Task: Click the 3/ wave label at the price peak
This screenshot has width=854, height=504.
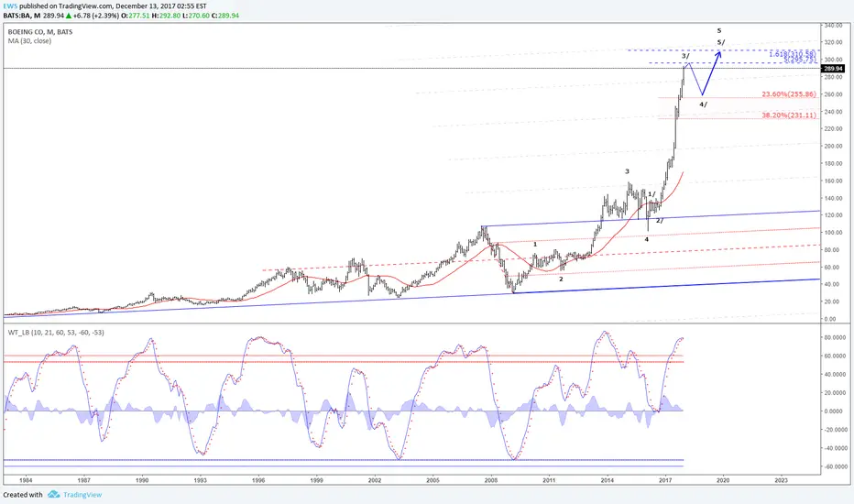Action: (685, 56)
